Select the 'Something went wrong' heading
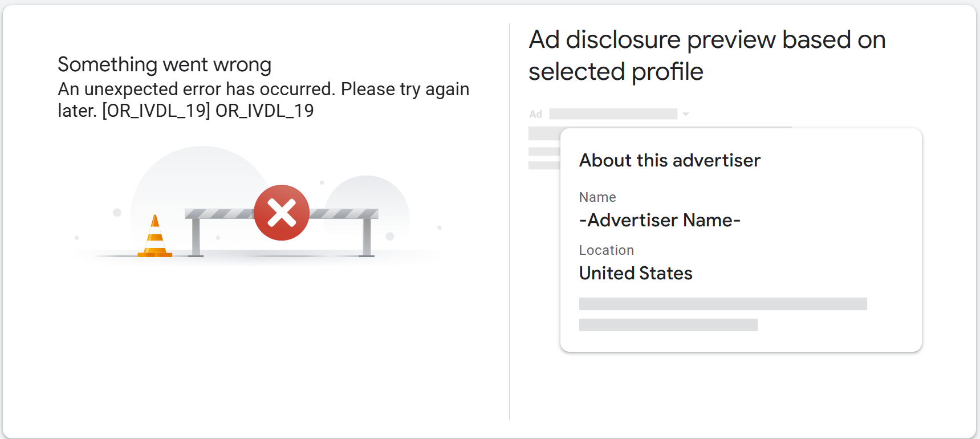Image resolution: width=980 pixels, height=439 pixels. tap(164, 65)
